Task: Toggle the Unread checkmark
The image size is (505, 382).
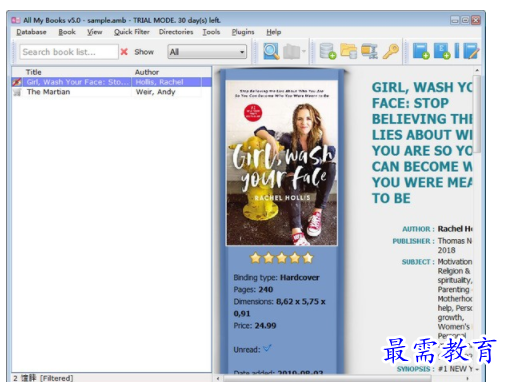Action: coord(267,349)
